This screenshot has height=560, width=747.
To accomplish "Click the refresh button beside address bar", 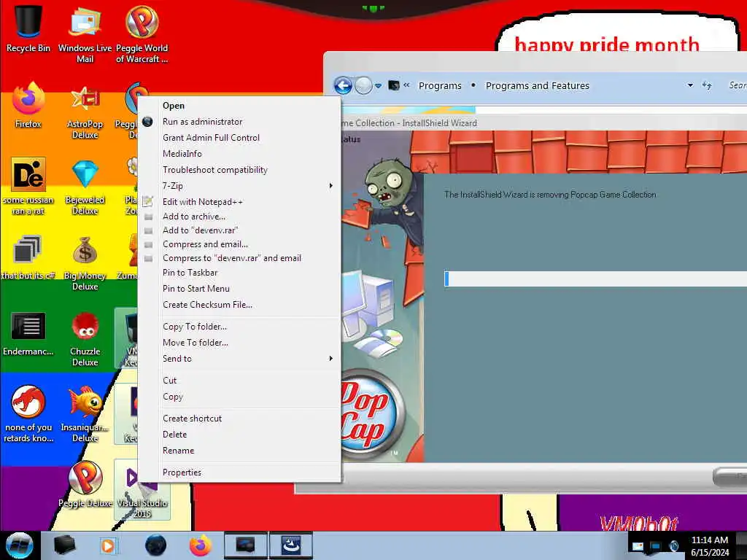I will coord(707,86).
